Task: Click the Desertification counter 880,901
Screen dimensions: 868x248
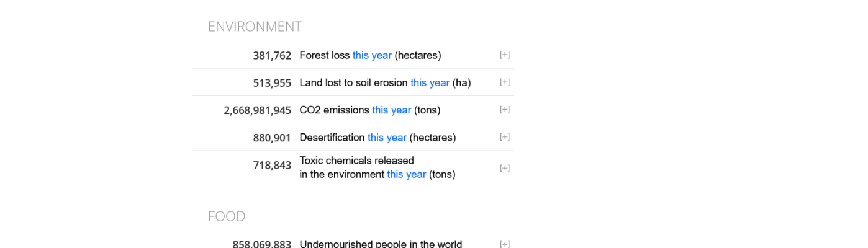Action: (x=272, y=138)
